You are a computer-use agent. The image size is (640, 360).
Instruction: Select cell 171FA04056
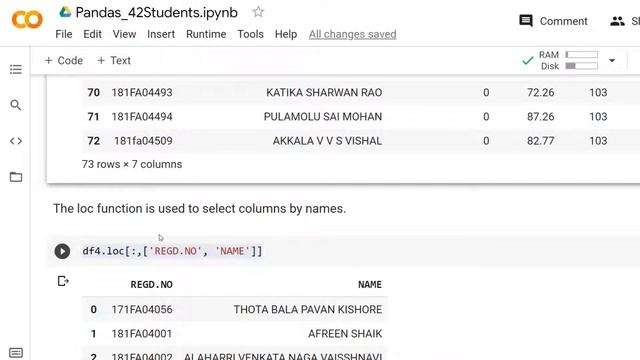pos(142,309)
